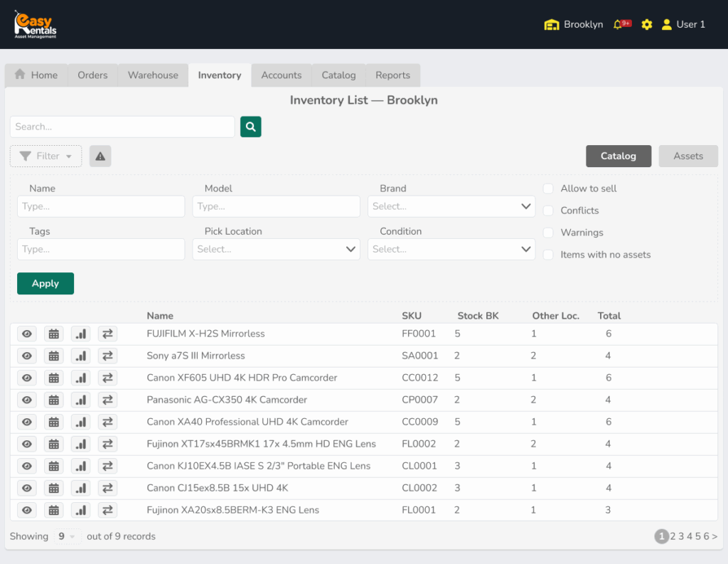Screen dimensions: 728x564
Task: Expand the Pick Location dropdown
Action: pos(277,250)
